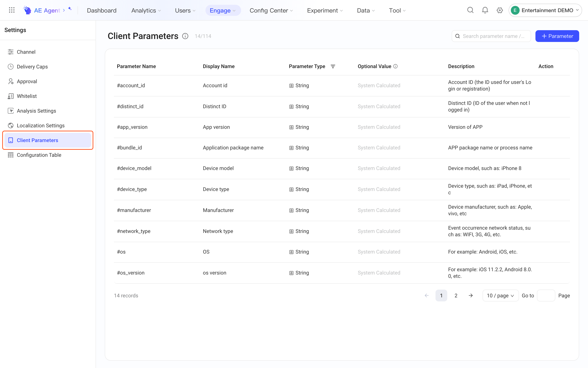
Task: Click the Go to page number field
Action: tap(546, 296)
